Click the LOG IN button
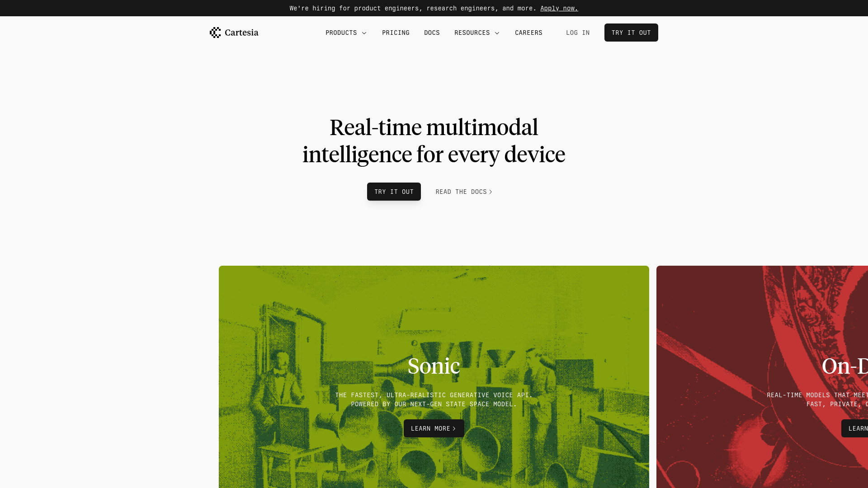Viewport: 868px width, 488px height. pyautogui.click(x=578, y=32)
